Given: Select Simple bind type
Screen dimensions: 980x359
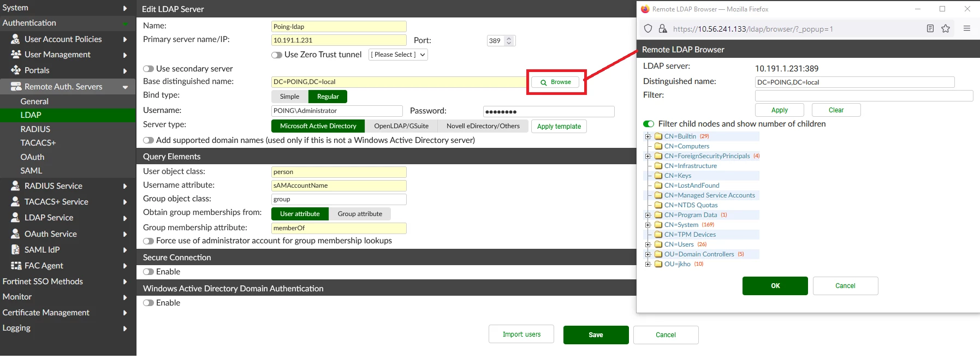Looking at the screenshot, I should (x=290, y=97).
